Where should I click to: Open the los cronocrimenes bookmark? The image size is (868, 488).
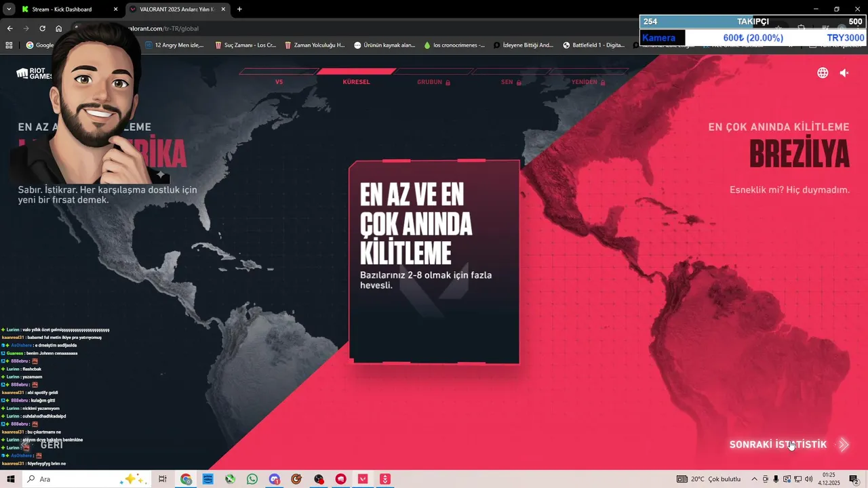(x=454, y=45)
